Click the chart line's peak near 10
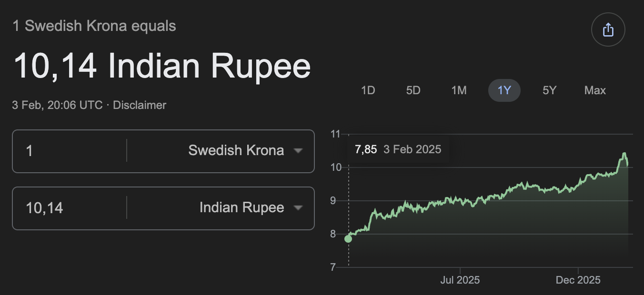 tap(624, 154)
